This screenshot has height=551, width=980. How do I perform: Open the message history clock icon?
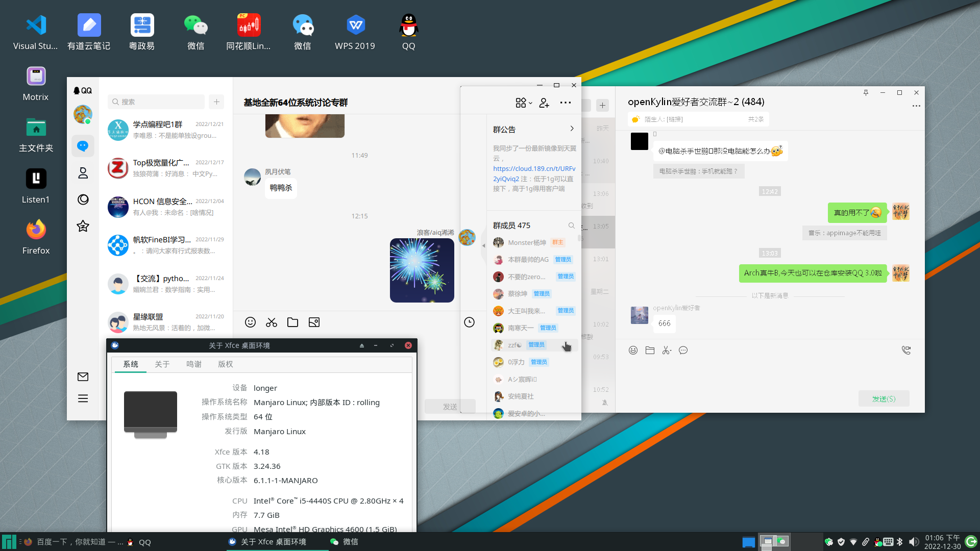click(x=469, y=322)
